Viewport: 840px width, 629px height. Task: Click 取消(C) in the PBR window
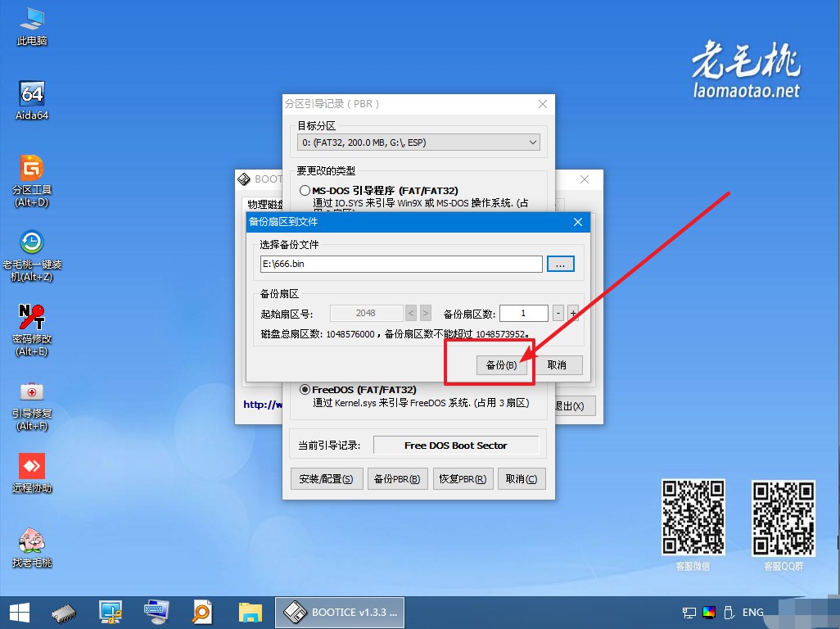pos(522,479)
